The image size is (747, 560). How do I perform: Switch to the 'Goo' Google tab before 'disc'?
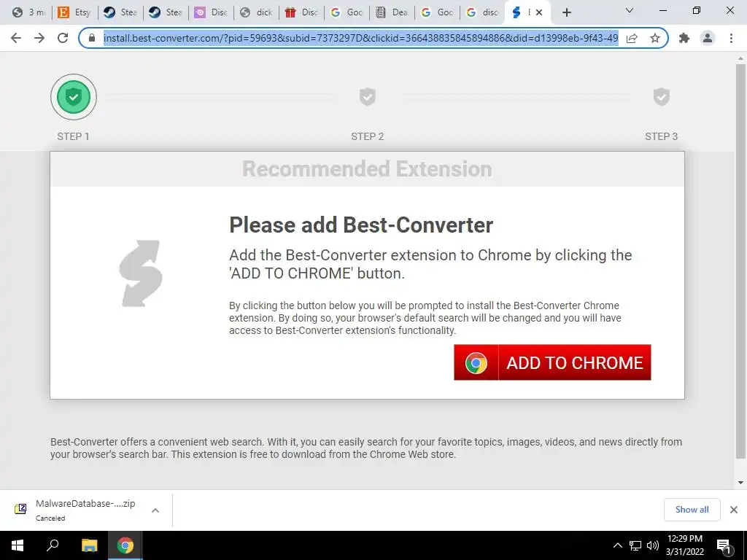tap(438, 12)
